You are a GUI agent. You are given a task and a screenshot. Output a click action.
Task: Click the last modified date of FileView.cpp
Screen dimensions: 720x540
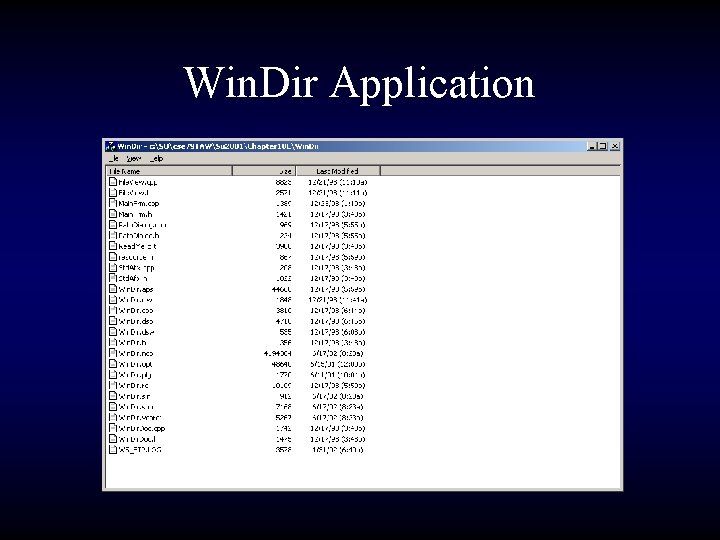coord(338,182)
